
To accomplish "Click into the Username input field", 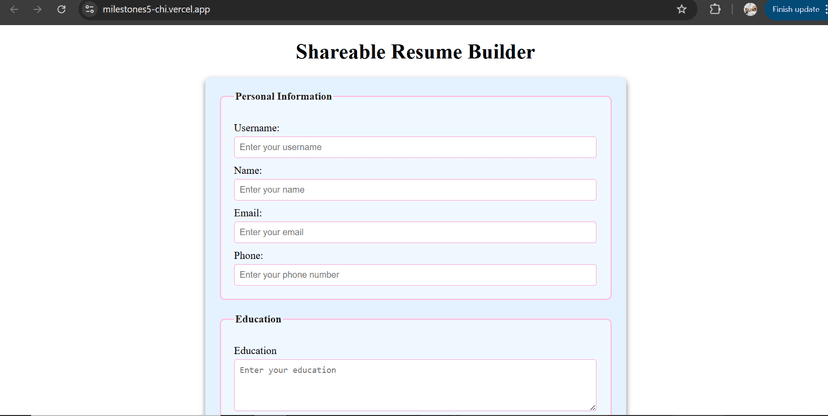I will click(415, 147).
